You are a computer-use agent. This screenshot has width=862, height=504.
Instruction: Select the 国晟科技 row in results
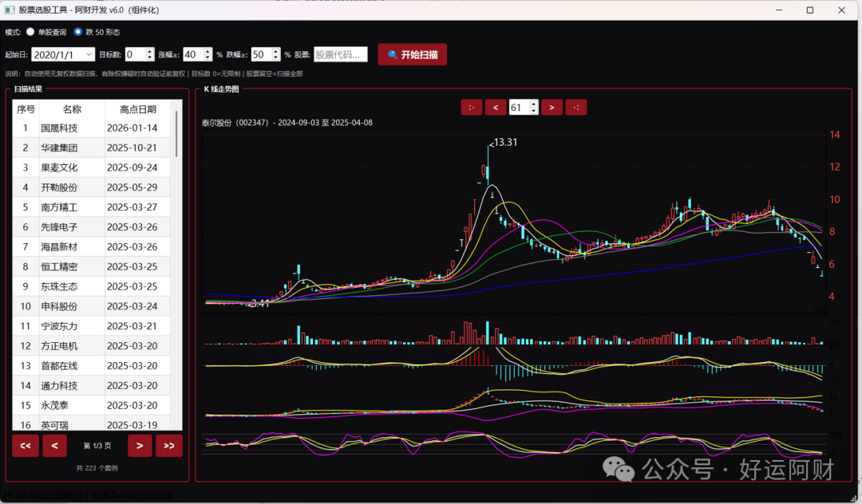pyautogui.click(x=92, y=128)
